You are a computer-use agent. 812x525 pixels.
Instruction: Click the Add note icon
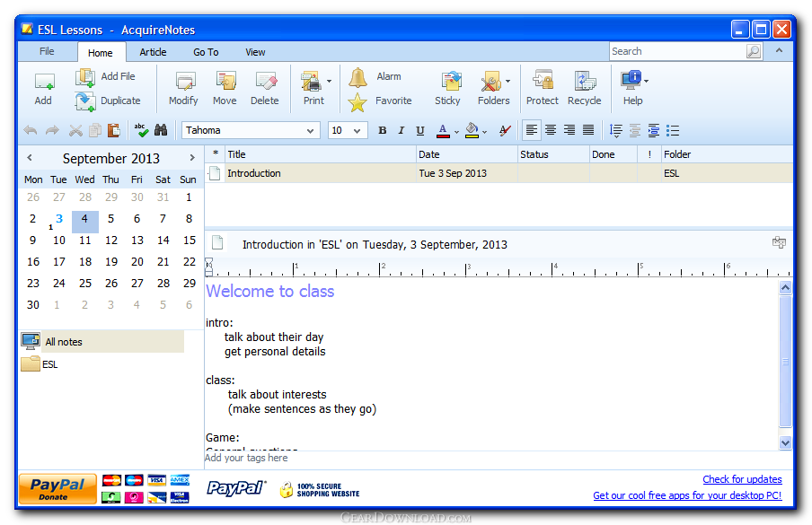click(43, 83)
